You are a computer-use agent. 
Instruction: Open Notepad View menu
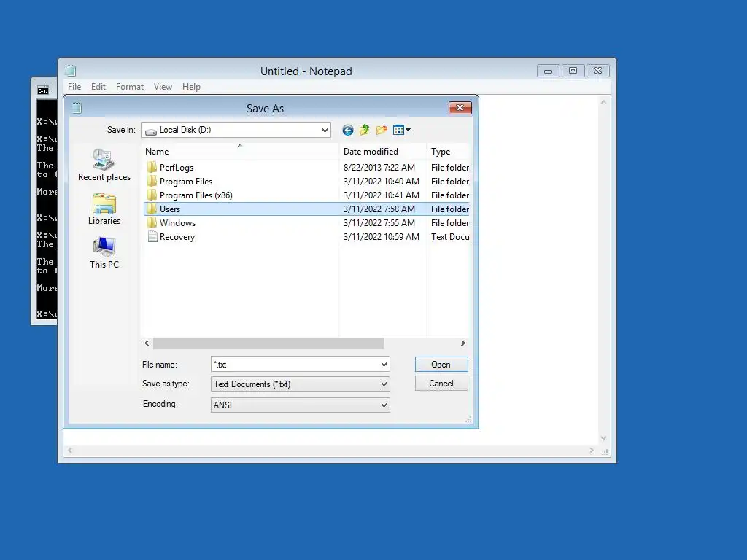(x=163, y=87)
